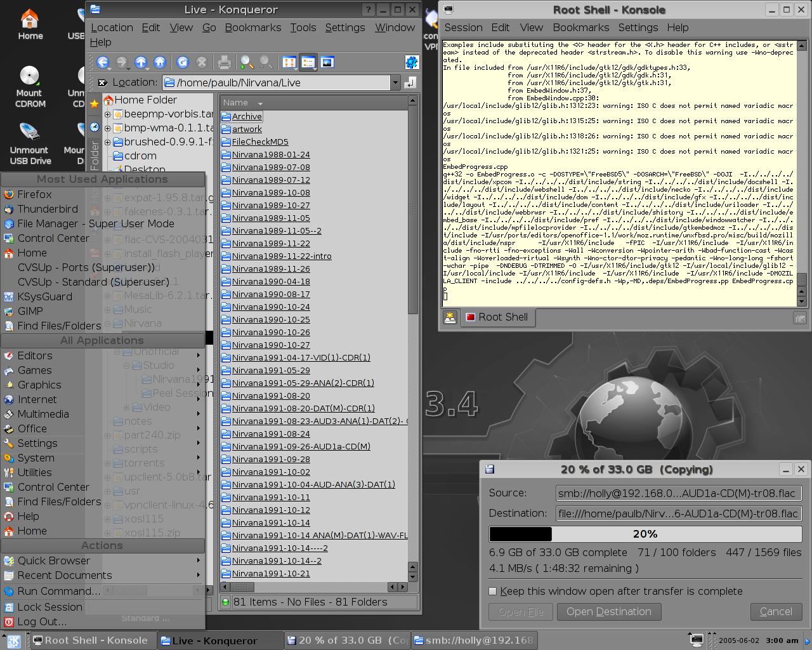812x650 pixels.
Task: Click the zoom in magnifier icon
Action: tap(247, 62)
